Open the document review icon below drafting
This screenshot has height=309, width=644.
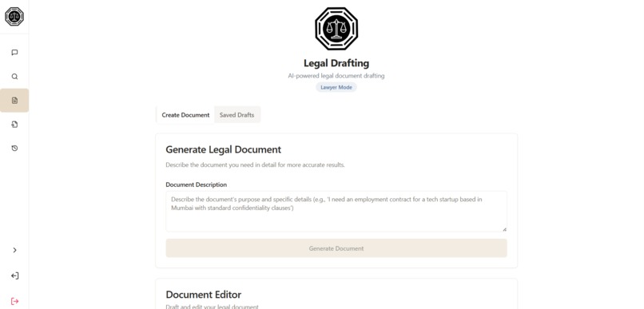(14, 125)
